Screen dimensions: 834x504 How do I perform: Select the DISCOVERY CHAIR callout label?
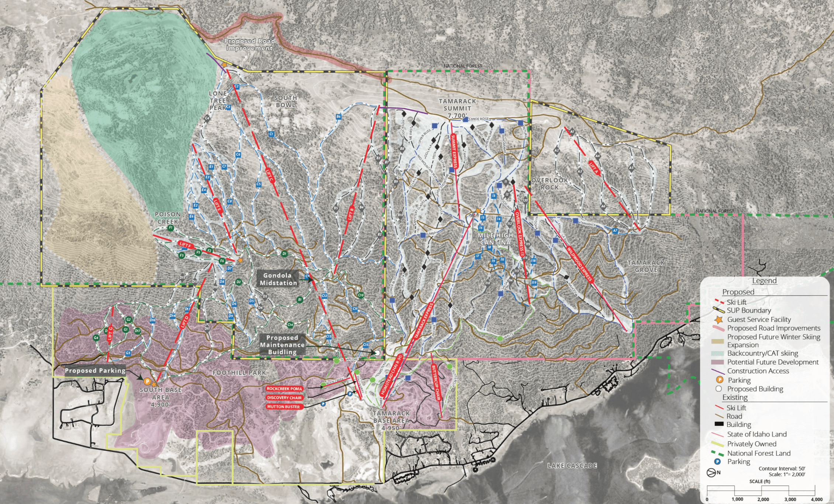tap(285, 397)
